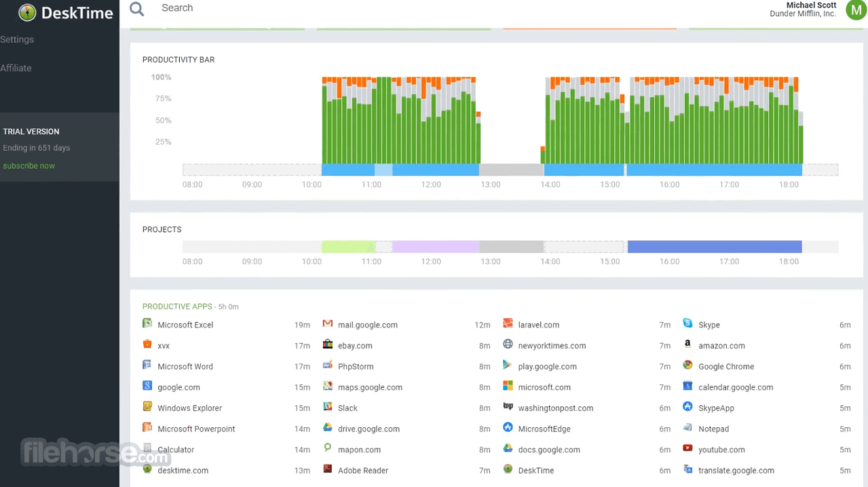Click the Microsoft Powerpoint app icon
This screenshot has width=868, height=487.
point(147,428)
